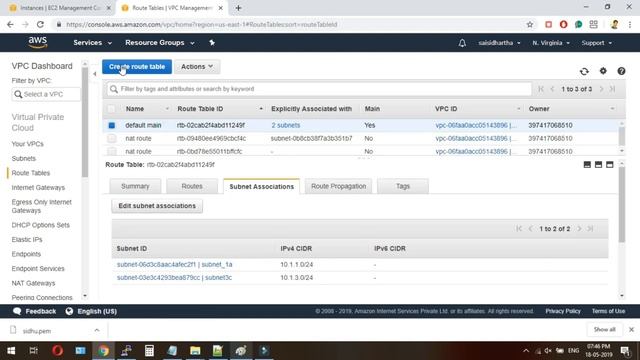Open Internet Gateways in the sidebar
This screenshot has width=640, height=360.
38,188
